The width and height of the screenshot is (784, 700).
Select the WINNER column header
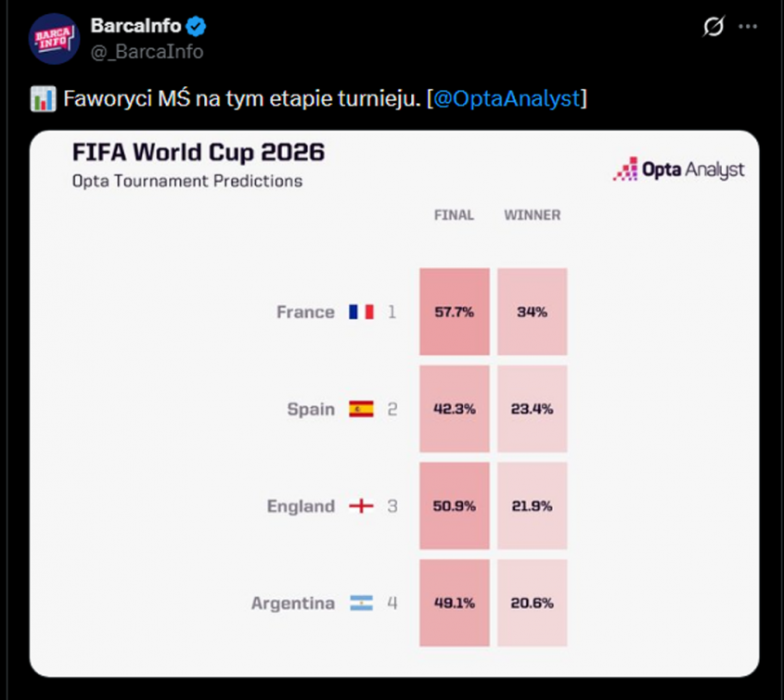(x=532, y=215)
